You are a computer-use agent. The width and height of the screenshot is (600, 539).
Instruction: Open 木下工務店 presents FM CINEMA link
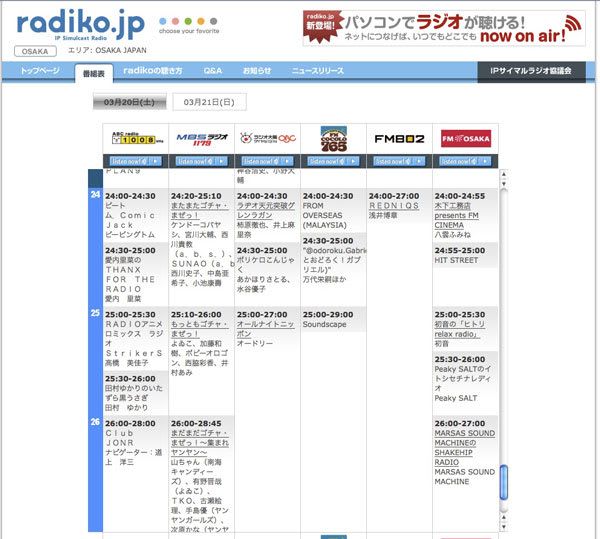pyautogui.click(x=456, y=215)
